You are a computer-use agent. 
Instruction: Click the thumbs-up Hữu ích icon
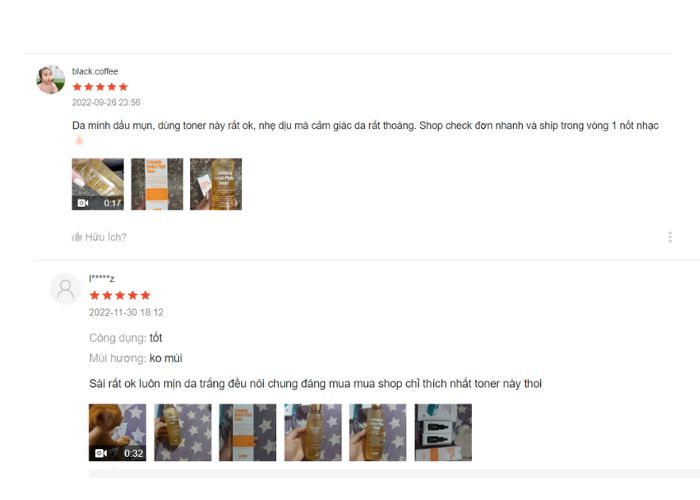77,237
